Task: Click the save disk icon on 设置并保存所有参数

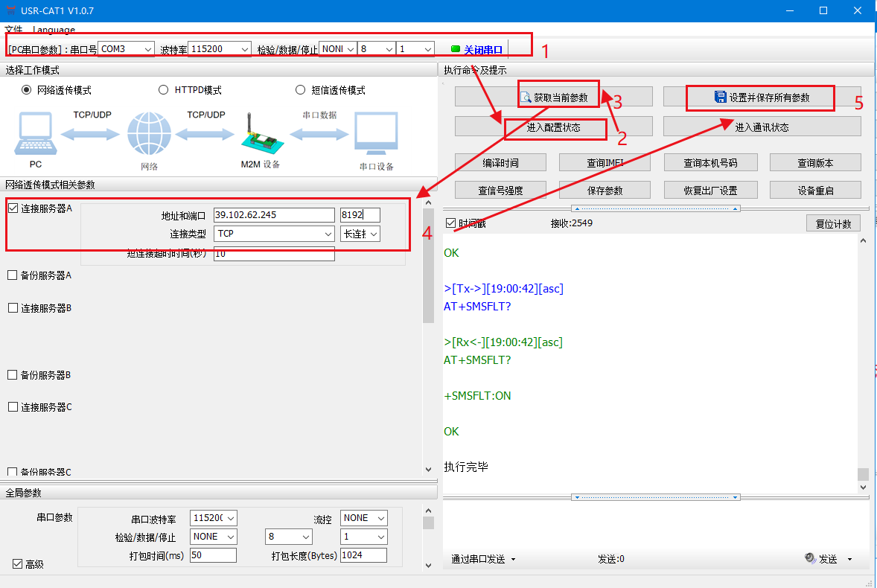Action: 720,98
